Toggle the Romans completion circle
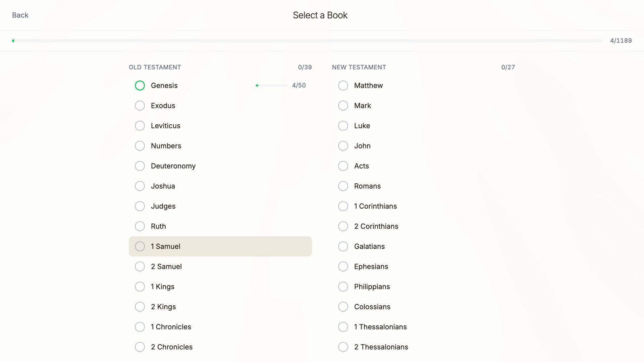Viewport: 644px width, 362px height. point(343,186)
